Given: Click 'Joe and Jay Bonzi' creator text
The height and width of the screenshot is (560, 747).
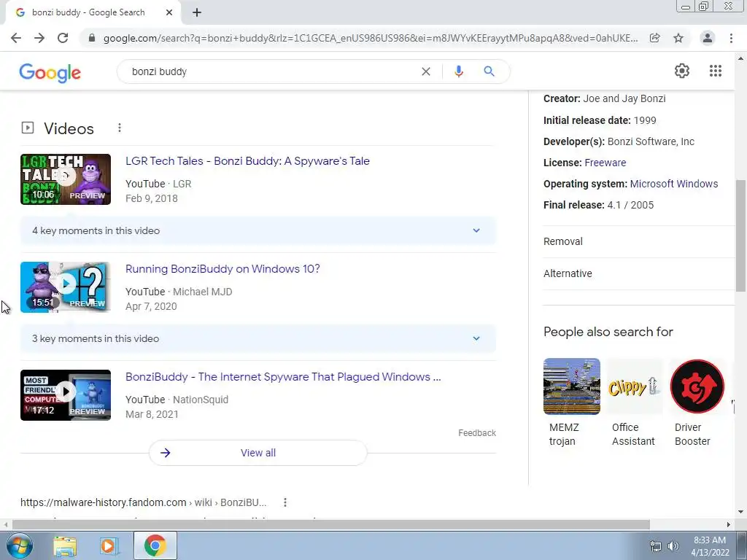Looking at the screenshot, I should (624, 98).
